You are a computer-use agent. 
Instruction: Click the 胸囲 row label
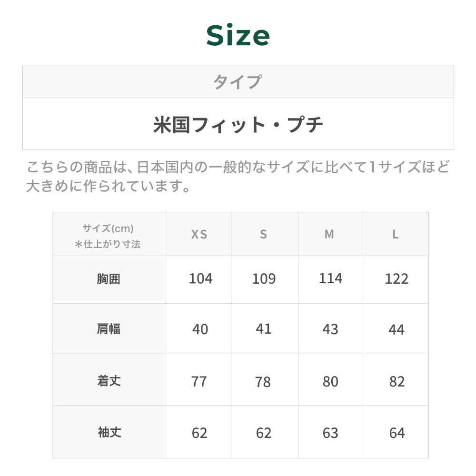[x=109, y=279]
